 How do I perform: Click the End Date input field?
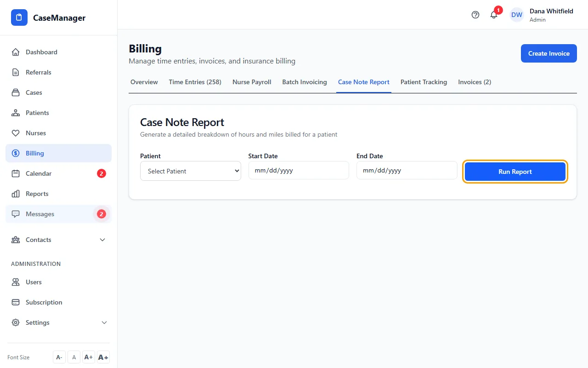pos(407,170)
